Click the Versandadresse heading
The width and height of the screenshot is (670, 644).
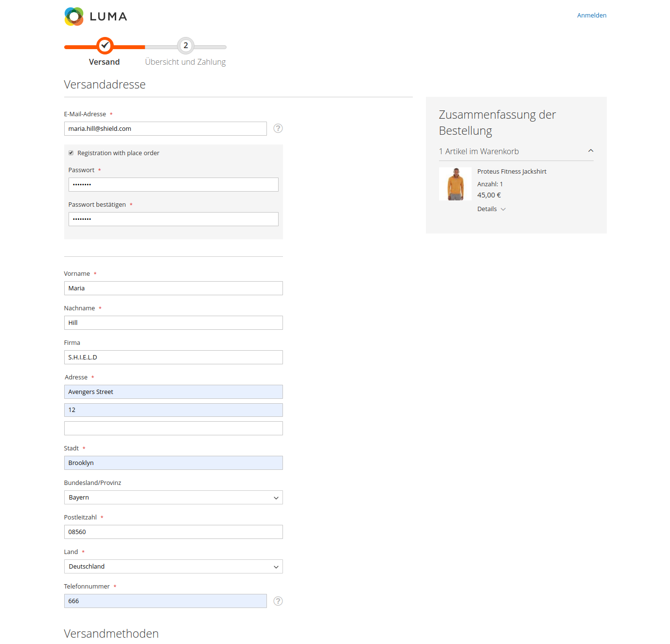pyautogui.click(x=105, y=85)
